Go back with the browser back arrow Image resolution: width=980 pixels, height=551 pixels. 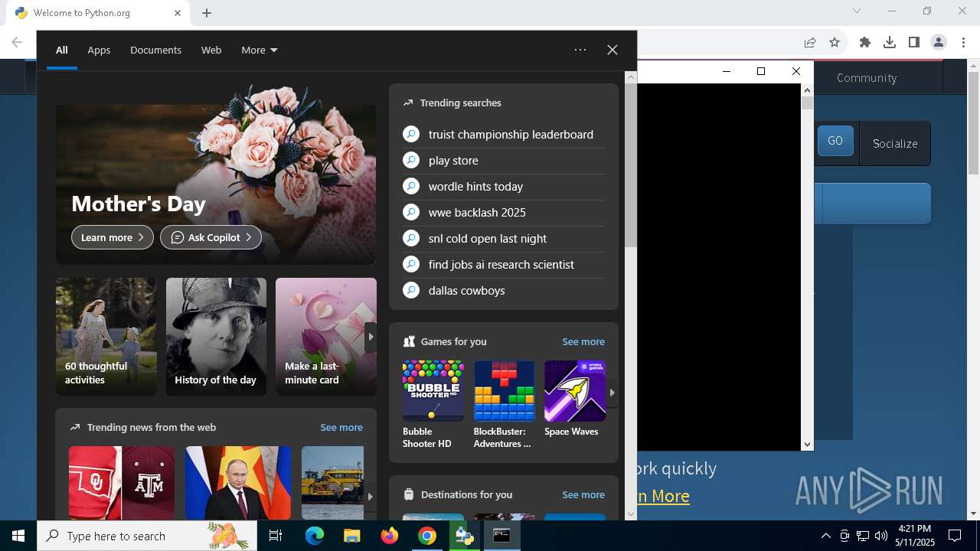pos(17,43)
